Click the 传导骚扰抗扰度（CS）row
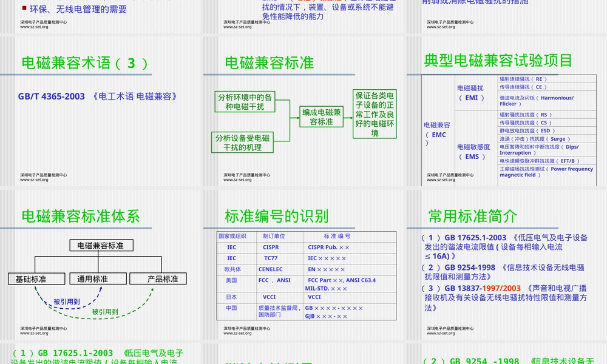This screenshot has height=364, width=607. pyautogui.click(x=547, y=123)
